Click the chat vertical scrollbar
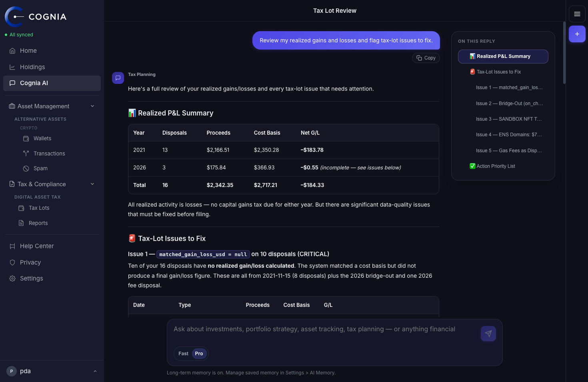 click(564, 52)
